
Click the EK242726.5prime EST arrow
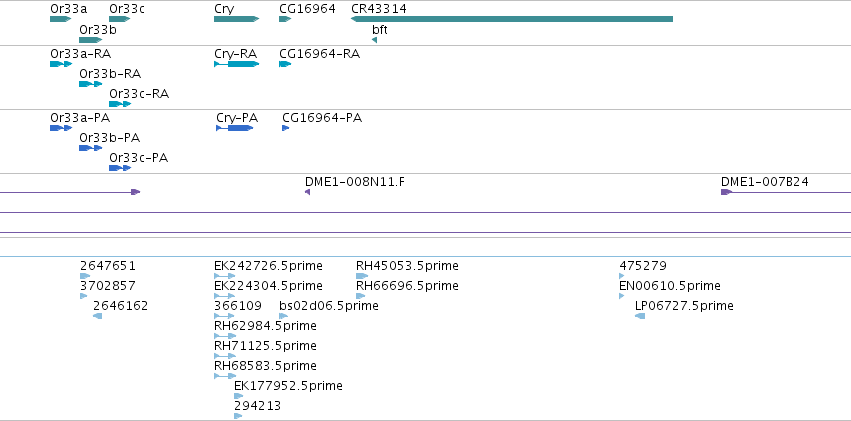(x=225, y=276)
